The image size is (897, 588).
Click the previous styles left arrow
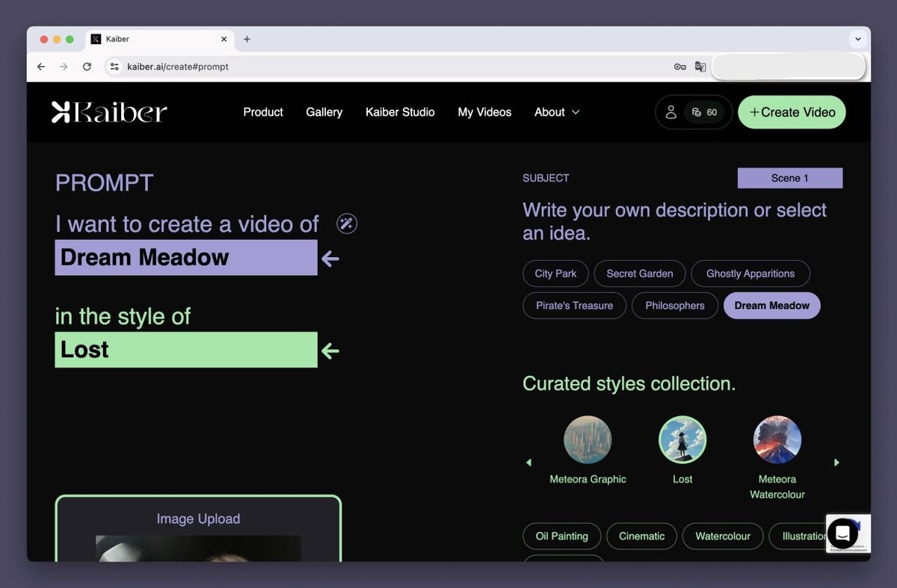pyautogui.click(x=528, y=462)
